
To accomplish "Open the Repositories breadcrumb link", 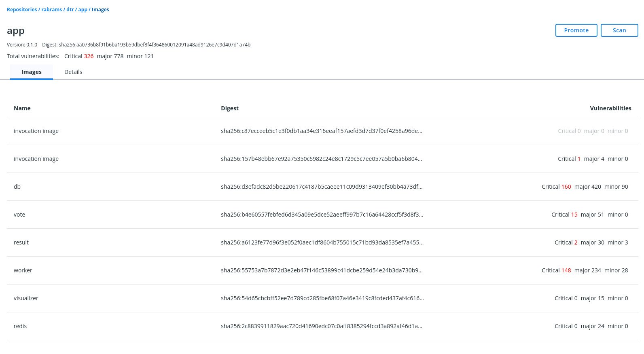I will tap(22, 10).
